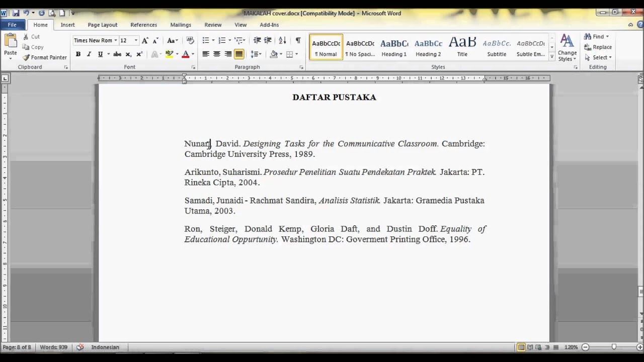
Task: Open the Font dialog launcher
Action: click(193, 67)
